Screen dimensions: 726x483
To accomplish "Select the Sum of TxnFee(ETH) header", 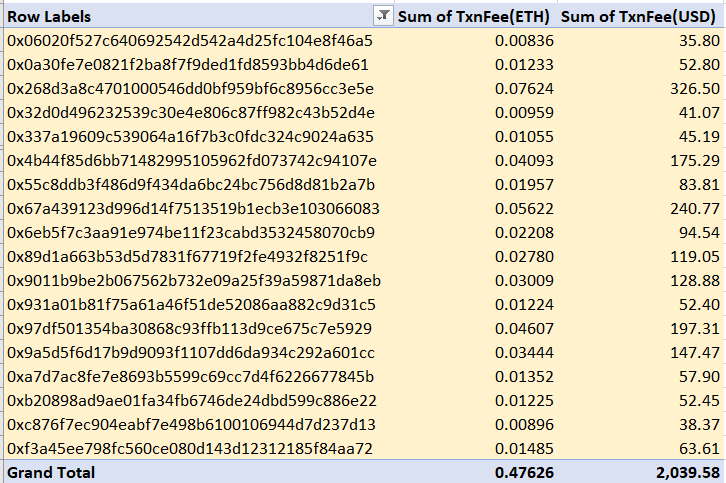I will (x=474, y=16).
